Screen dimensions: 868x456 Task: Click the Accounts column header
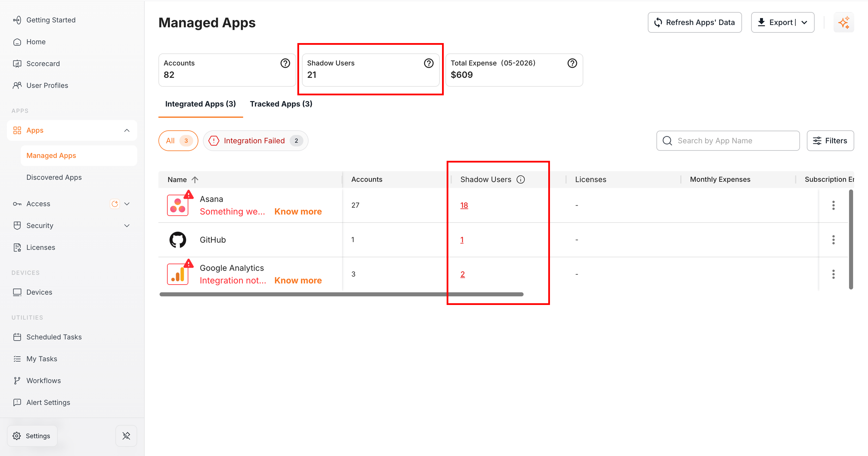pyautogui.click(x=367, y=180)
